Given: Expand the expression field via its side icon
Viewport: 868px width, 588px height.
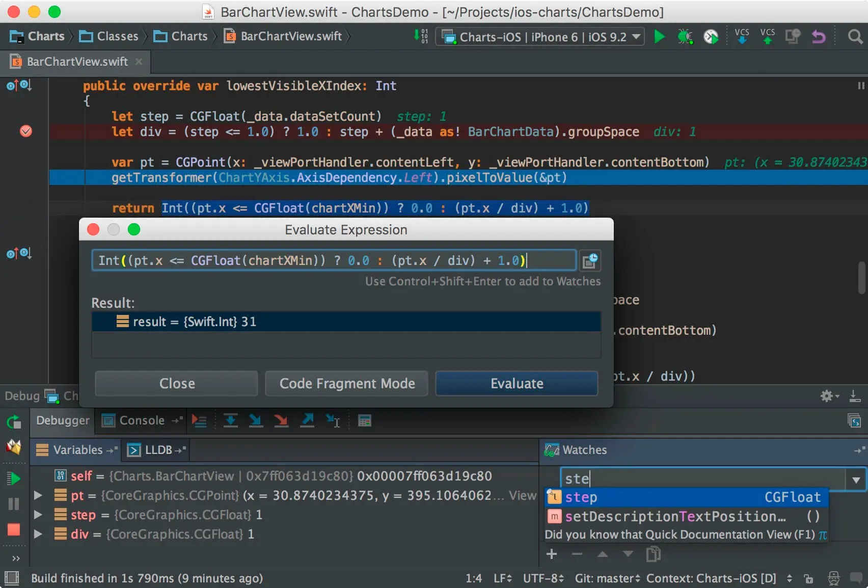Looking at the screenshot, I should (590, 260).
